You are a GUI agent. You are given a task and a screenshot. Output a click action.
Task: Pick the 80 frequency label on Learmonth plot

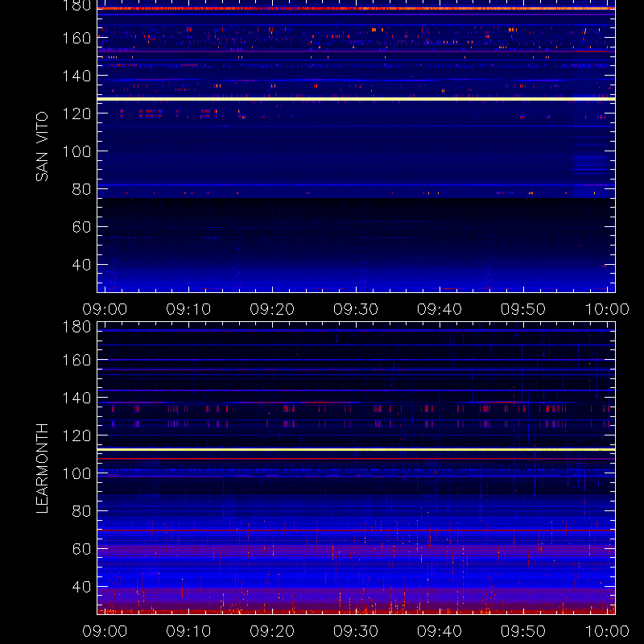pos(81,511)
